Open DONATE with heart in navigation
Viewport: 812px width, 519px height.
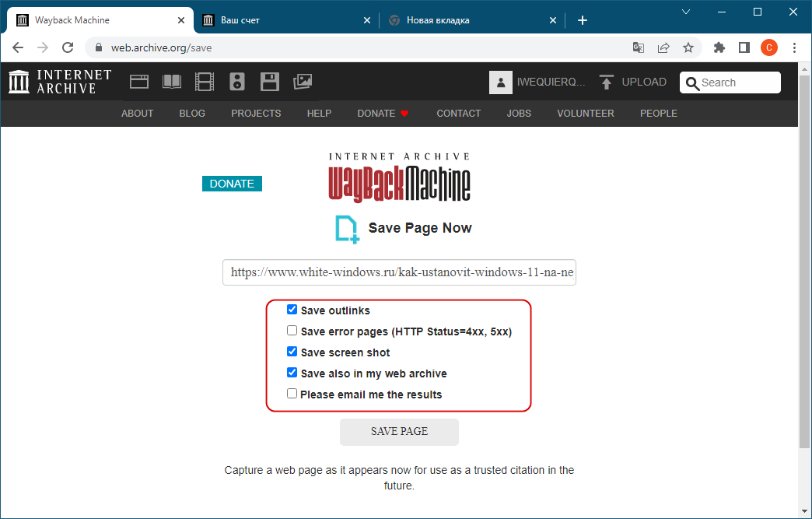383,114
